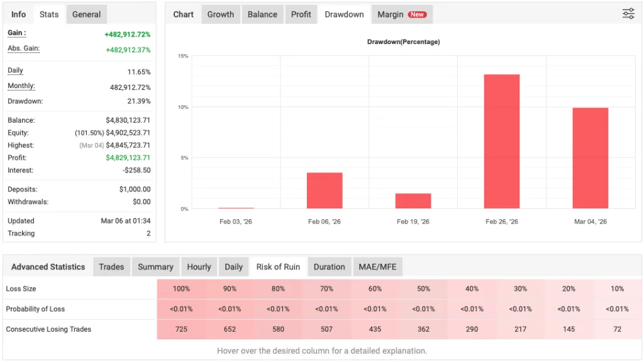Open Margin tab with New badge
This screenshot has width=644, height=362.
click(x=401, y=14)
